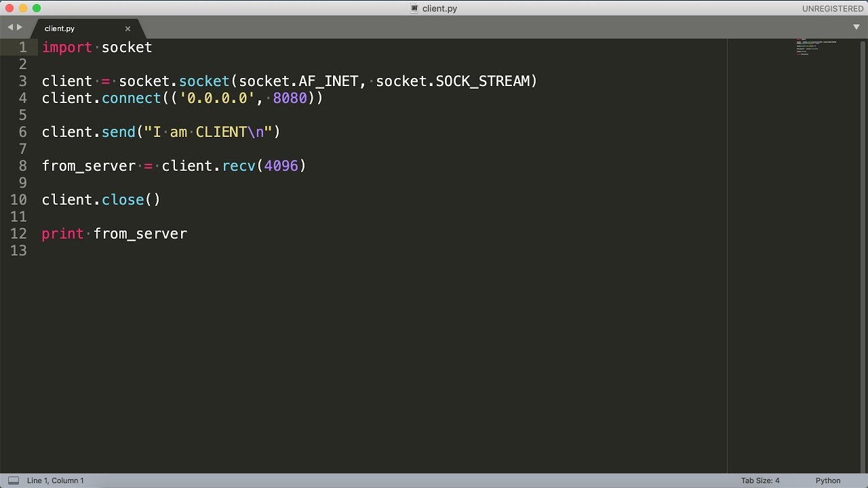Screen dimensions: 868x488
Task: Click the 'send' method name
Action: 119,132
